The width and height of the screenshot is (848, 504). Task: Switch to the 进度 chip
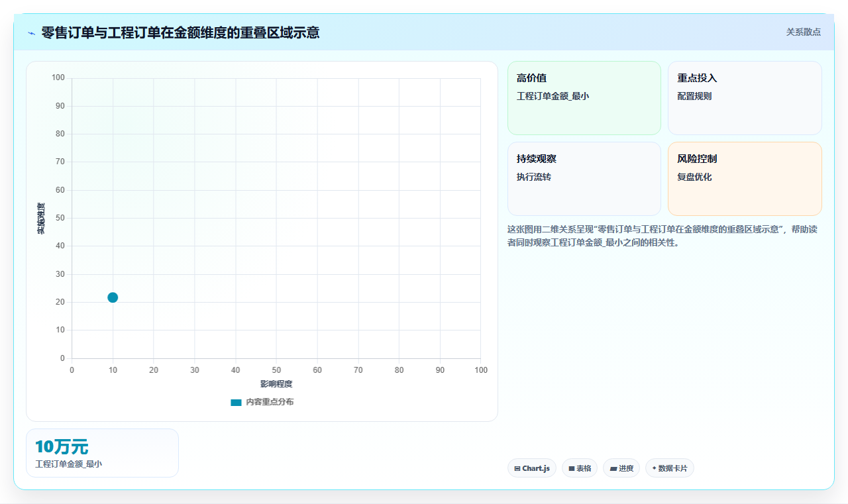pos(621,468)
